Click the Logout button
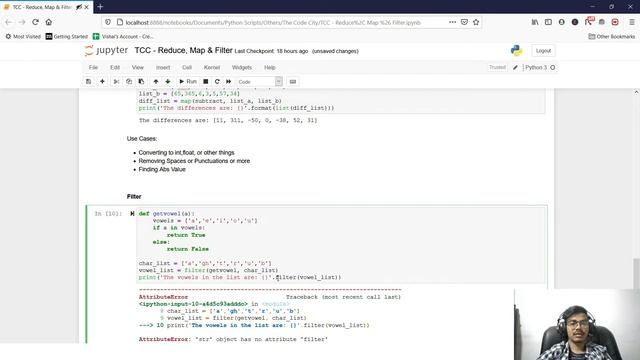Image resolution: width=640 pixels, height=360 pixels. [x=543, y=51]
